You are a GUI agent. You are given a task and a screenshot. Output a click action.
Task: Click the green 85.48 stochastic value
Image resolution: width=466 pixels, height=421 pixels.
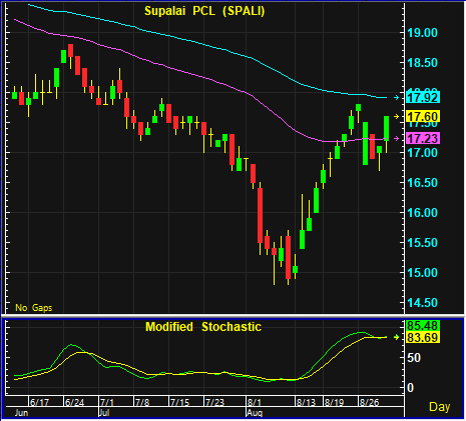pos(423,325)
